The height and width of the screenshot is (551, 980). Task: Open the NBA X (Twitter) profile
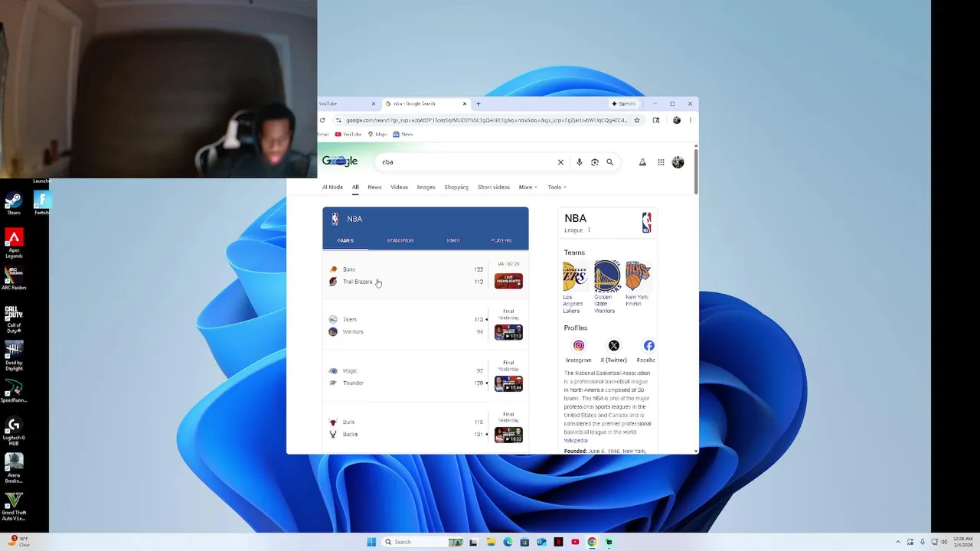pyautogui.click(x=614, y=346)
